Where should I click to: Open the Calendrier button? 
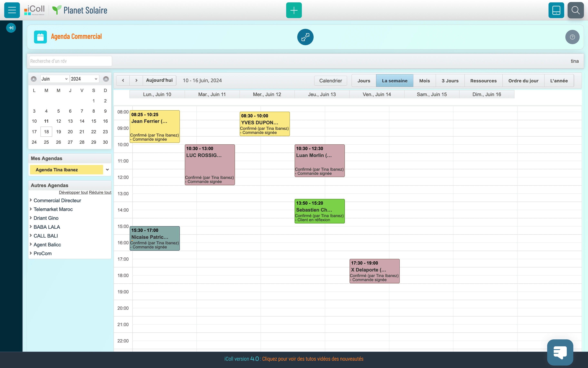click(x=331, y=81)
